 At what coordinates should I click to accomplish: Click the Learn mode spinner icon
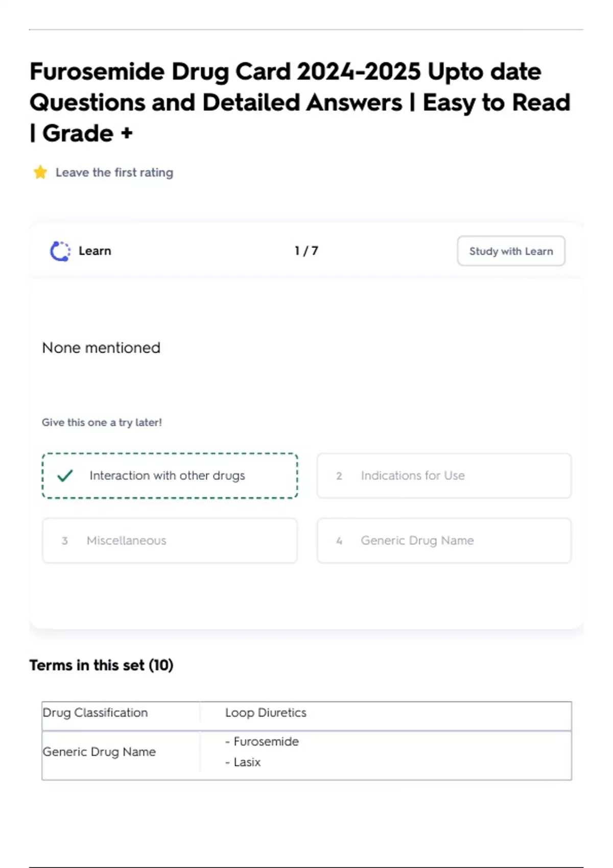(x=60, y=251)
